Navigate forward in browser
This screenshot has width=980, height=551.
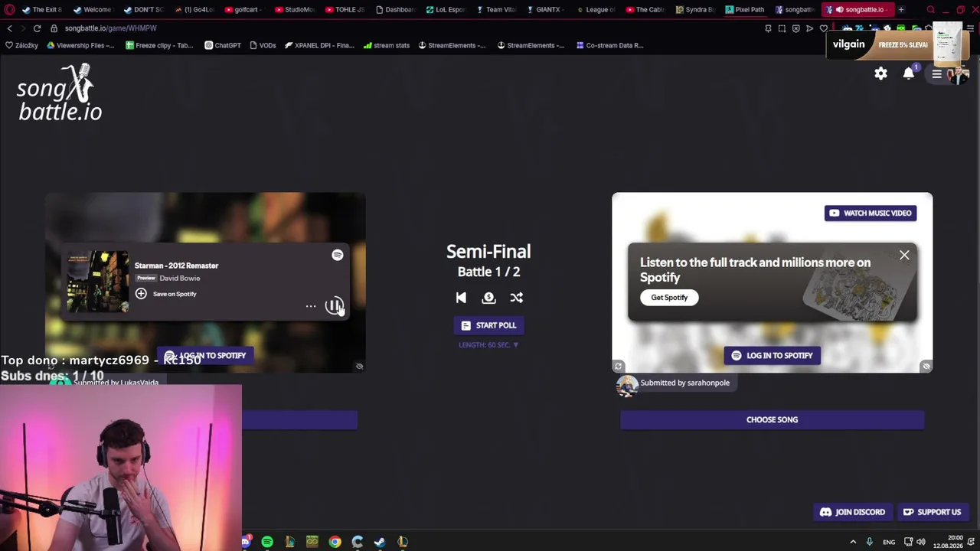pos(23,28)
